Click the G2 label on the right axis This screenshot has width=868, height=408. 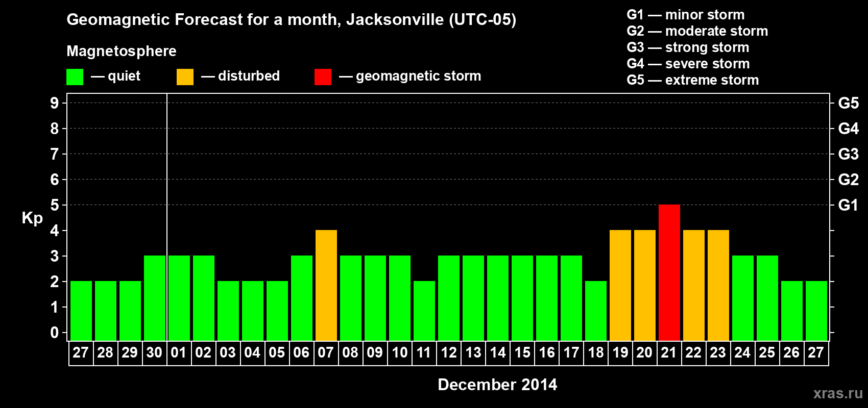[848, 180]
